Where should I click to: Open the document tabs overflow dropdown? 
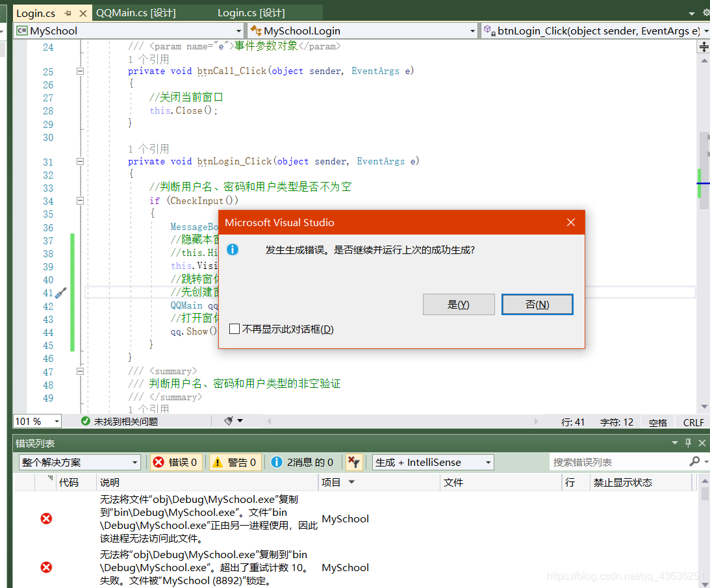tap(691, 14)
